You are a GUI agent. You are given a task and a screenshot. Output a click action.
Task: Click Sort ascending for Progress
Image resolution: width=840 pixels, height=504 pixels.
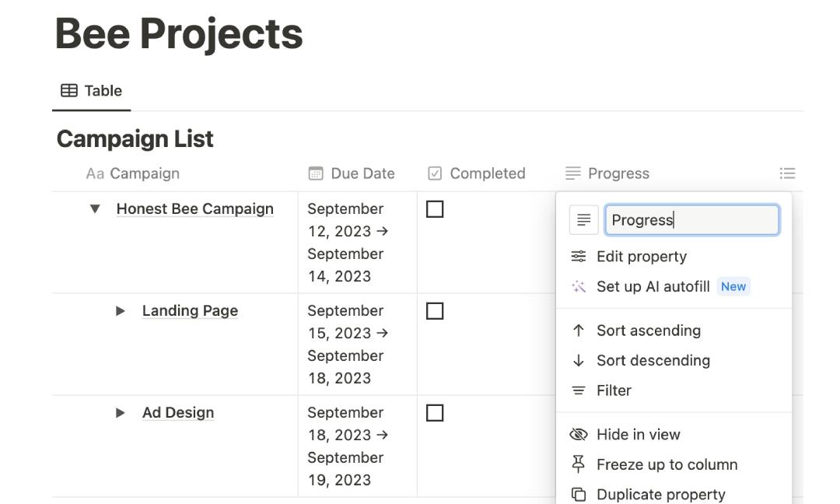tap(649, 330)
